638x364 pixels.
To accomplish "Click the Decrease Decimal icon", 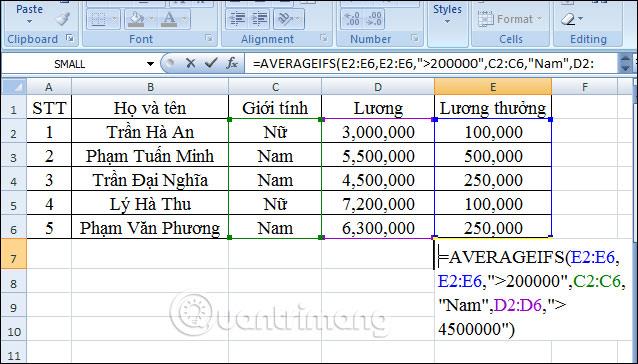I will coord(374,19).
